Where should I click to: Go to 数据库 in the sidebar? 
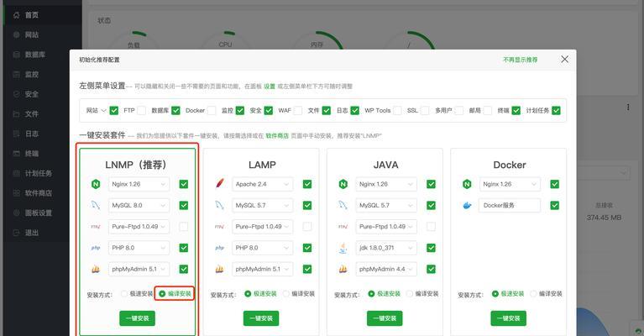[41, 55]
